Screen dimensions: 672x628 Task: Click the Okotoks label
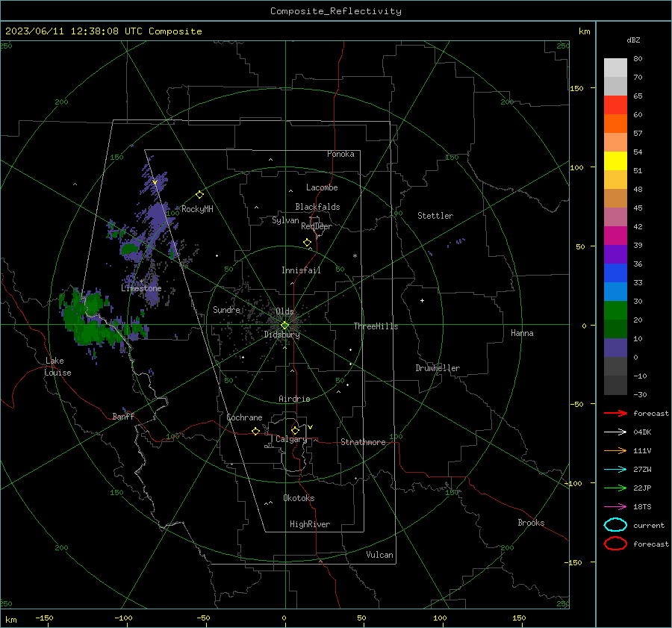(299, 498)
